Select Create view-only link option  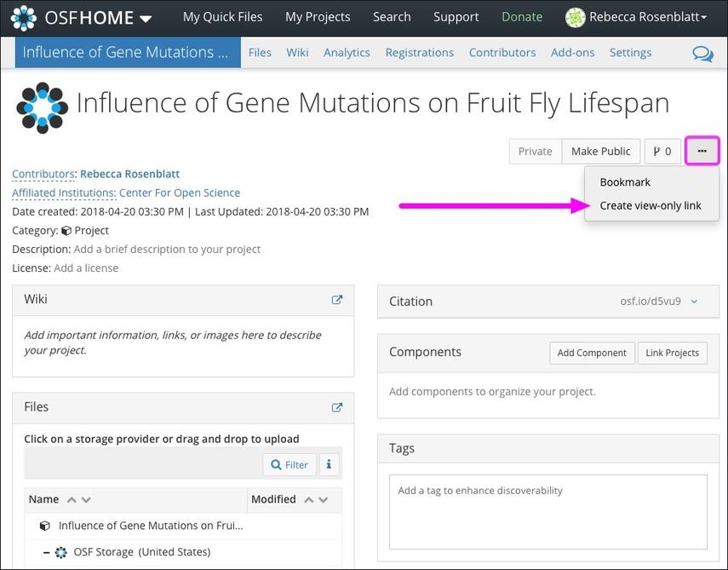651,205
